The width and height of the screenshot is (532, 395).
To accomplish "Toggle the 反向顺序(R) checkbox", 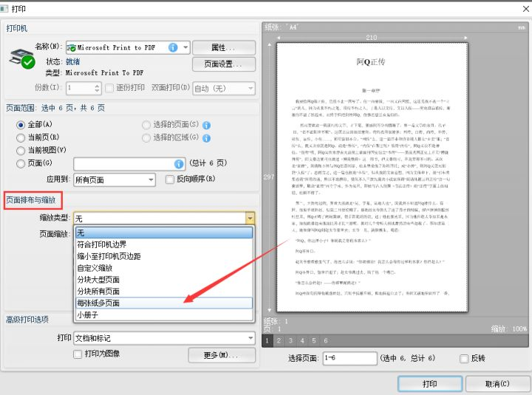I will coord(170,179).
